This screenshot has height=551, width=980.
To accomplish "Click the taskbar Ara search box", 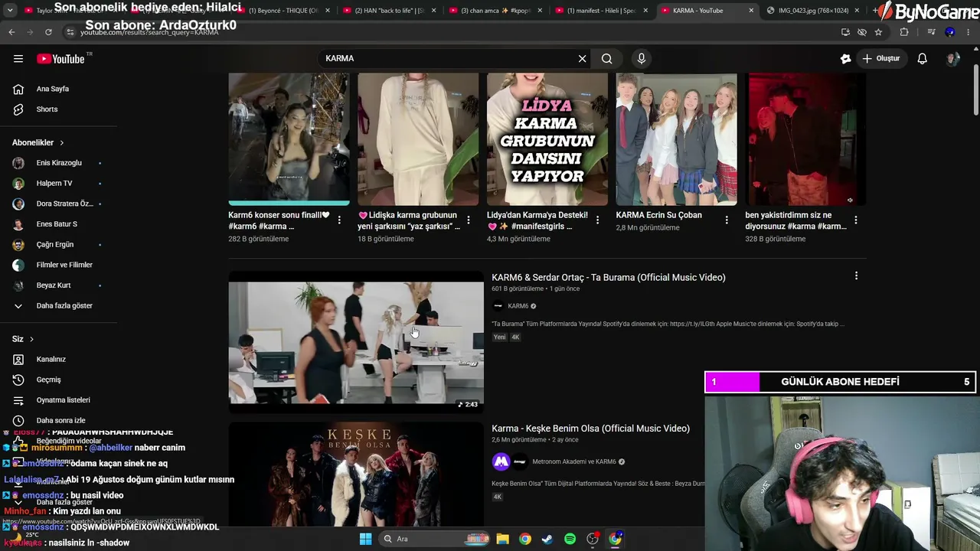I will coord(434,539).
